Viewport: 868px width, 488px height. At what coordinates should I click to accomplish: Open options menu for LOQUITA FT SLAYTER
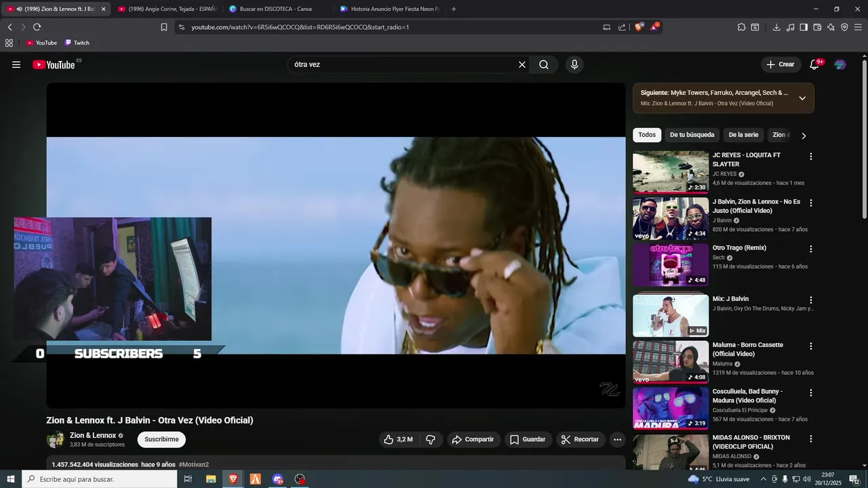pos(810,157)
